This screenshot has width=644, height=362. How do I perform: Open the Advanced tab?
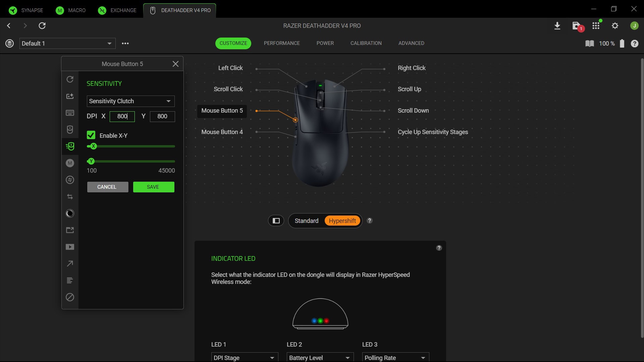pos(411,43)
